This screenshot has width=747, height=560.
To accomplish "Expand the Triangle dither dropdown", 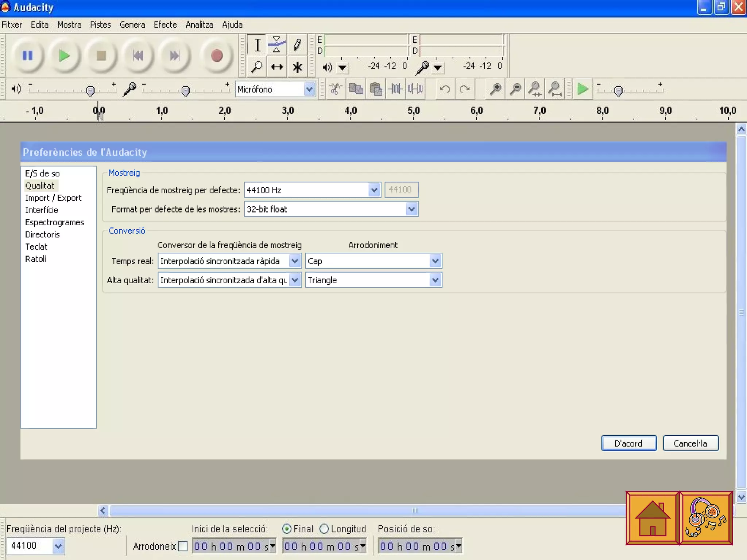I will pos(435,280).
